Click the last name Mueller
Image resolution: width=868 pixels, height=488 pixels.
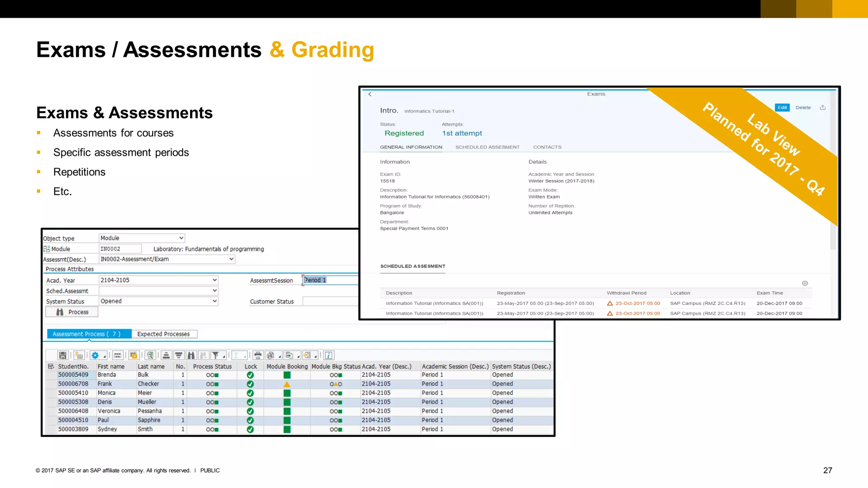pyautogui.click(x=147, y=402)
